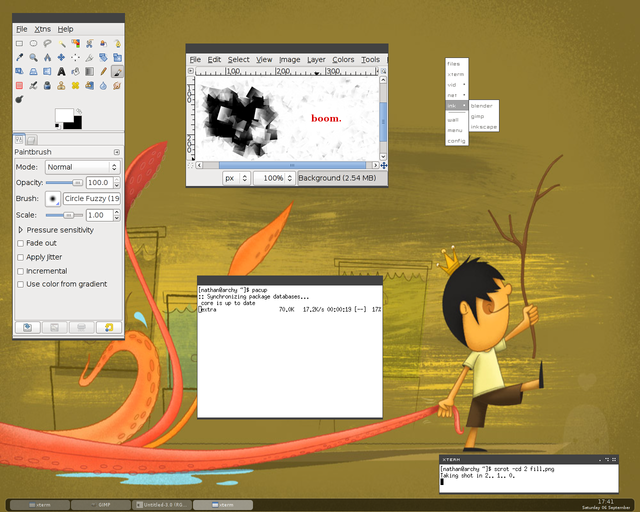Toggle the Apply Jitter checkbox

click(x=20, y=257)
